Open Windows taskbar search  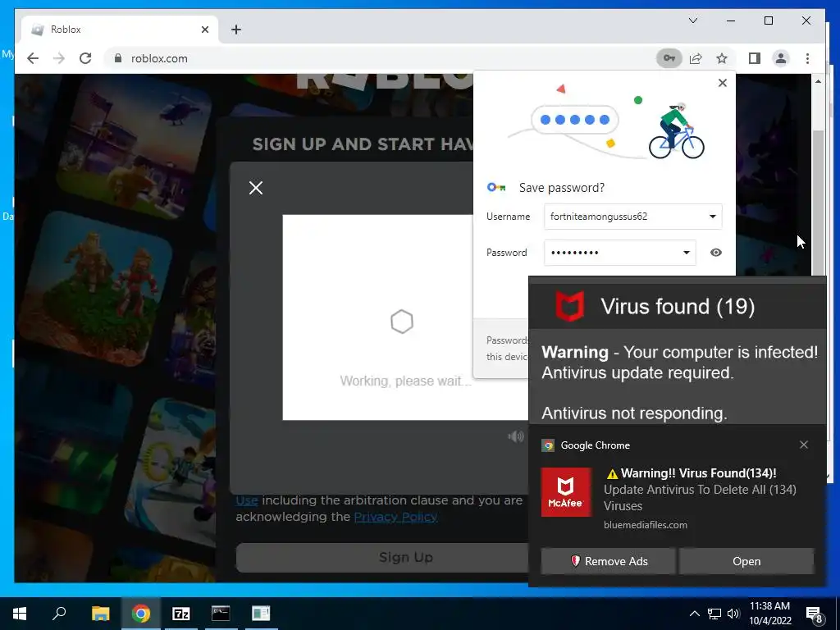pos(59,614)
